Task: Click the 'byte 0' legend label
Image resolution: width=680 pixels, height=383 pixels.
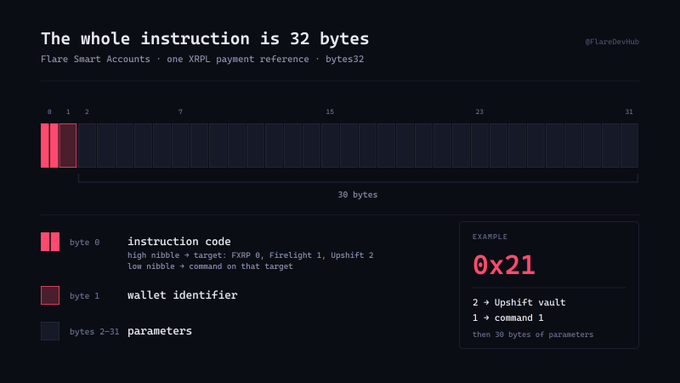Action: (85, 242)
